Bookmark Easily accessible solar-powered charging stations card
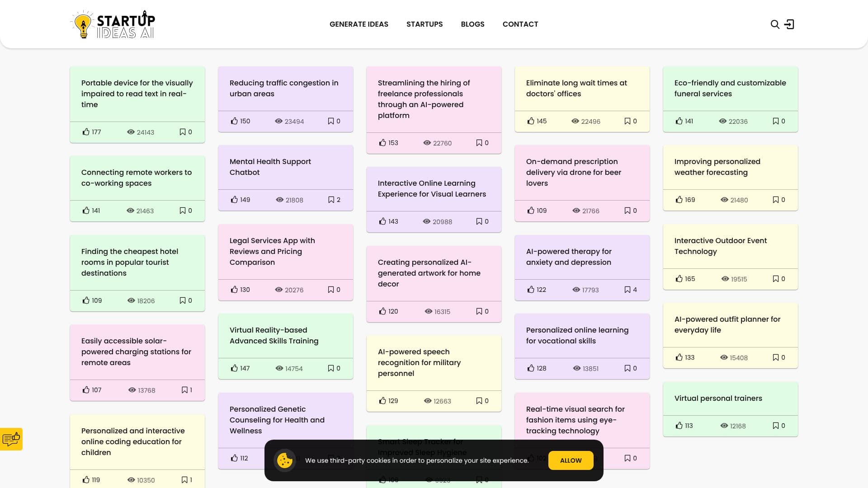 pos(184,390)
